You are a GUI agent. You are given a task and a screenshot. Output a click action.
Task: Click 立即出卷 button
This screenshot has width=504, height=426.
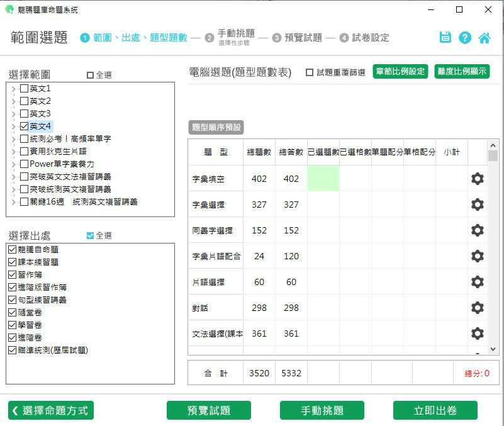point(435,410)
